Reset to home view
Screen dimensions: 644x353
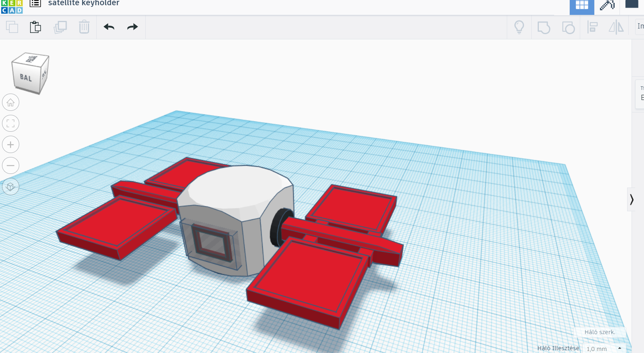click(x=11, y=102)
